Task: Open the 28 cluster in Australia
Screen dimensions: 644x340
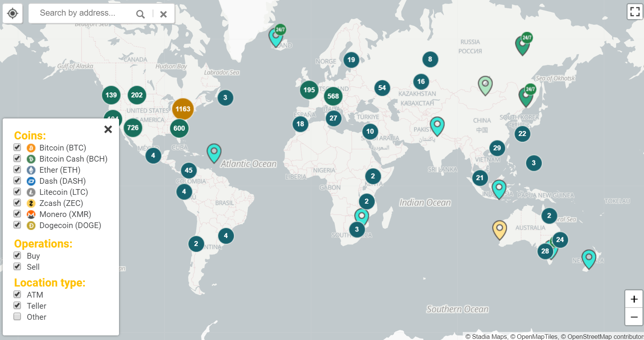Action: 545,251
